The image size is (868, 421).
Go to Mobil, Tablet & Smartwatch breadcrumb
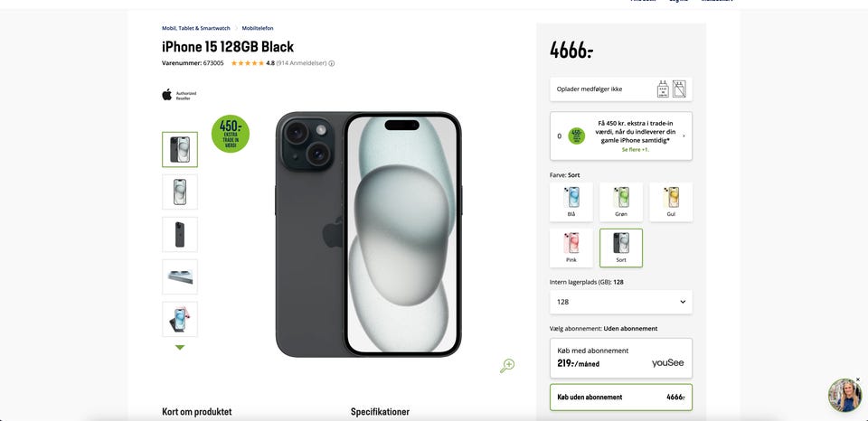[x=196, y=28]
